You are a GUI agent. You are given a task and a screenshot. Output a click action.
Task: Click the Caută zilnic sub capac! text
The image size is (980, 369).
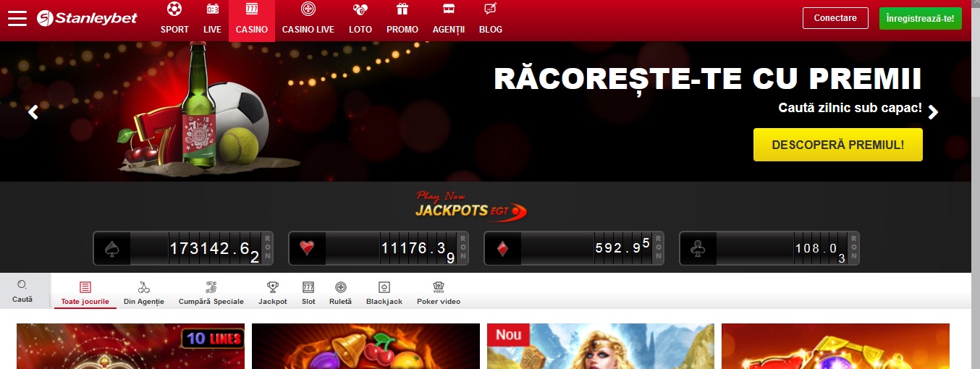[850, 109]
